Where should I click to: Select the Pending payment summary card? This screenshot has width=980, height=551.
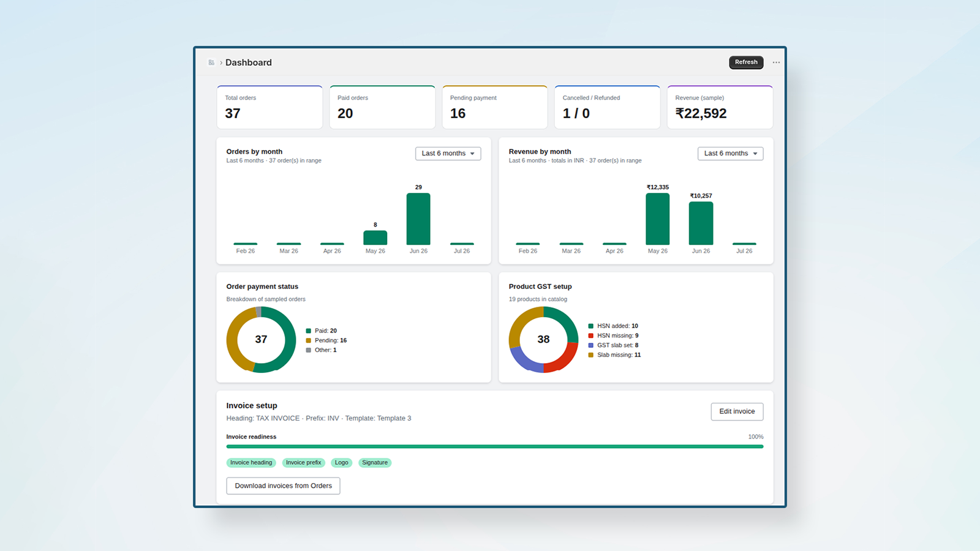pos(495,107)
